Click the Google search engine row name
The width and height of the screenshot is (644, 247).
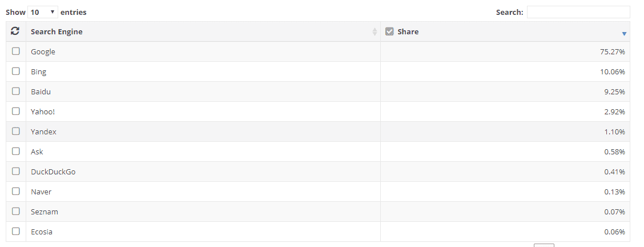[x=43, y=52]
